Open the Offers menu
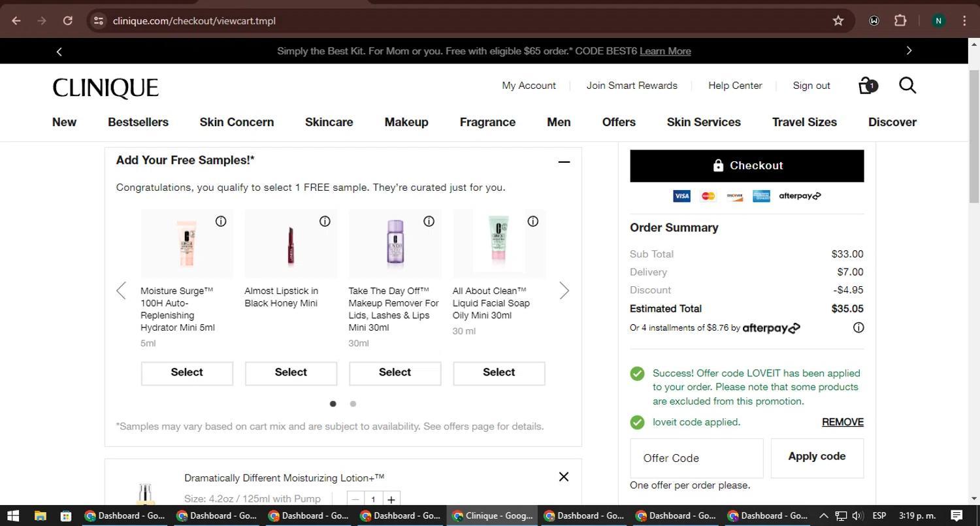 point(619,122)
